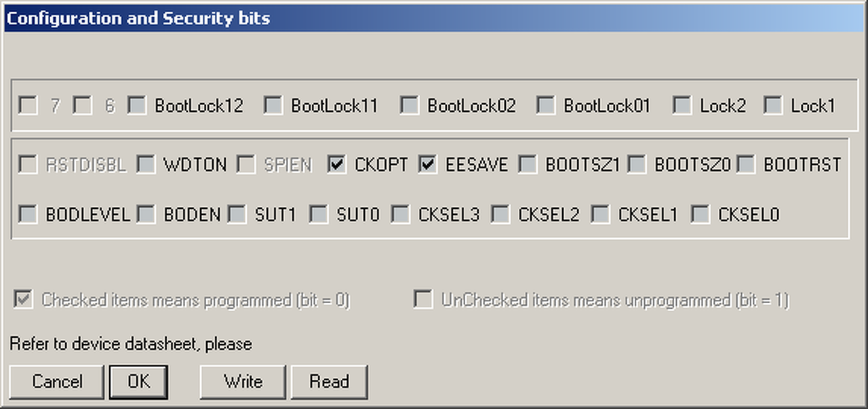Check the BootLock02 bit
The width and height of the screenshot is (868, 409).
[410, 105]
